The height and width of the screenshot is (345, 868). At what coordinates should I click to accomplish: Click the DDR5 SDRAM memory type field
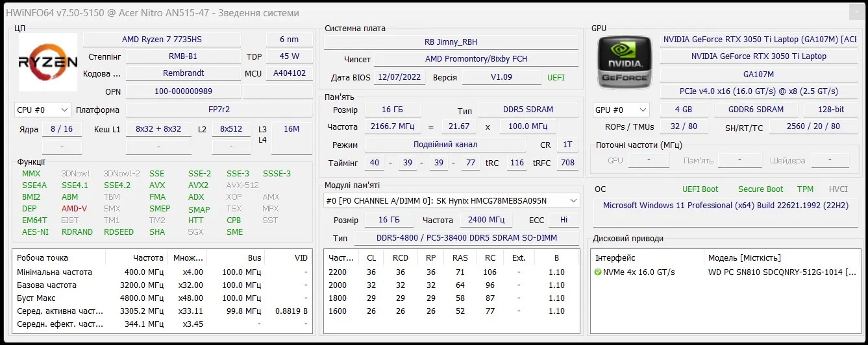[528, 110]
